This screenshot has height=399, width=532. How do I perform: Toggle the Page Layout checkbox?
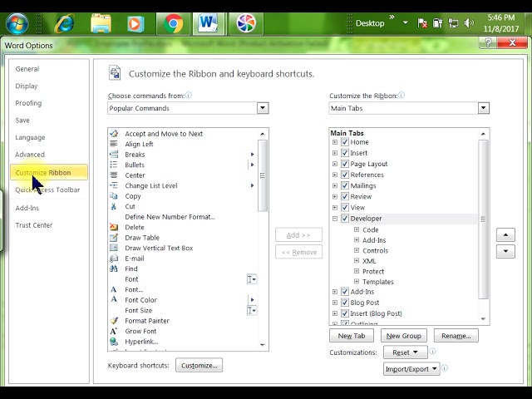[x=345, y=164]
